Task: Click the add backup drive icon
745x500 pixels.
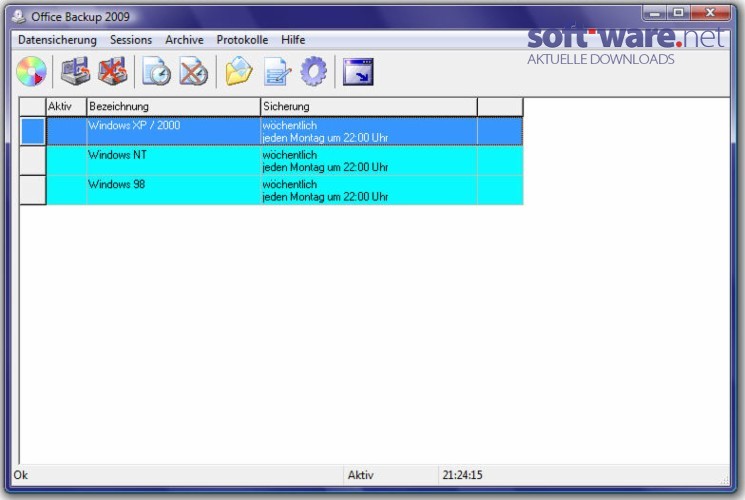Action: click(x=76, y=71)
